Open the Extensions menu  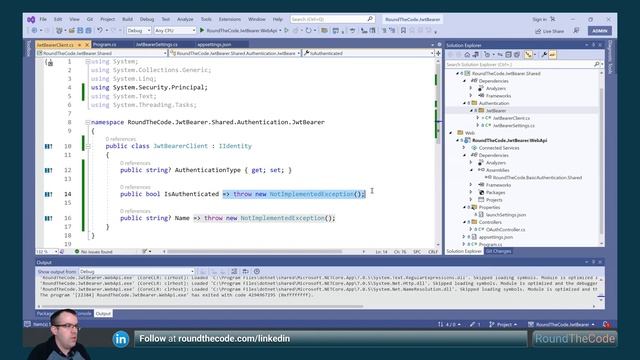[x=230, y=19]
